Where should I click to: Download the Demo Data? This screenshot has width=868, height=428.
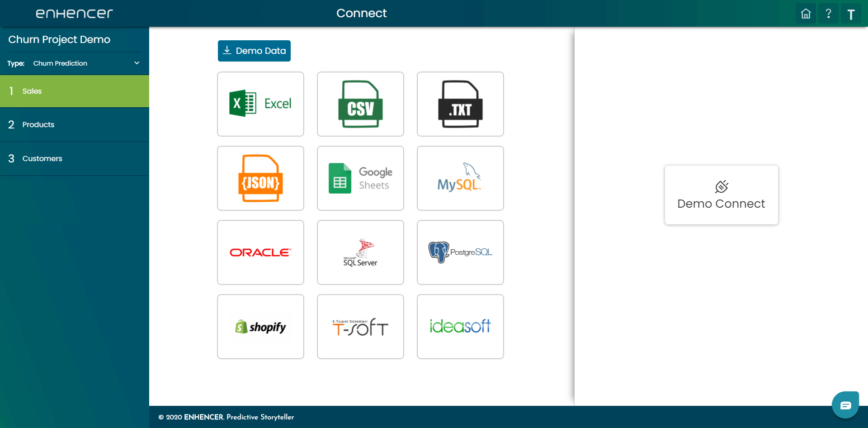tap(254, 51)
